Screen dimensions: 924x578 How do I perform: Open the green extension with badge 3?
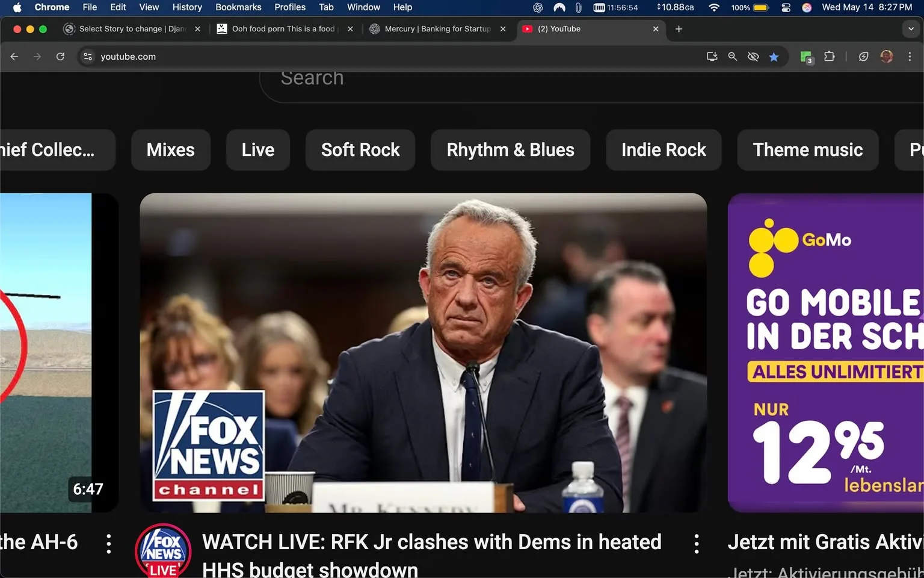click(x=805, y=56)
